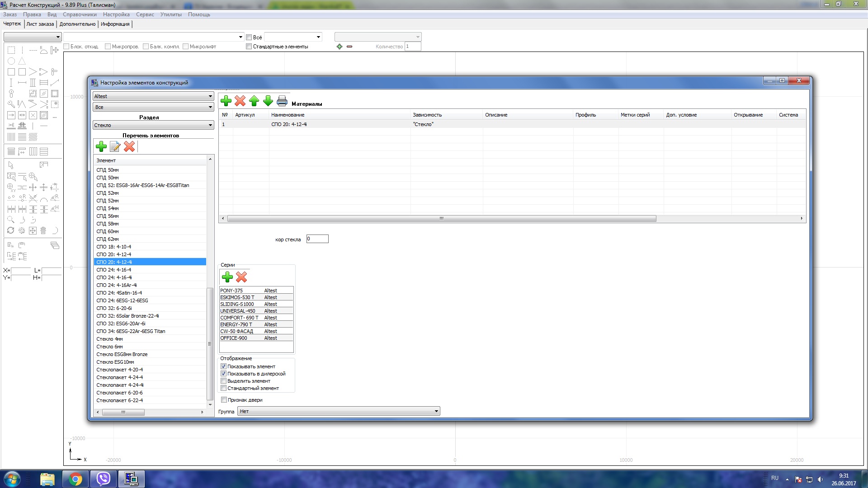Click the refresh arrows tool

(11, 230)
